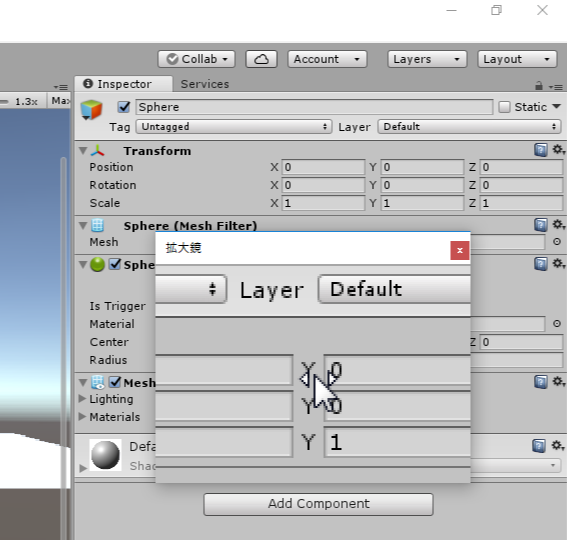Open the Layers dropdown
This screenshot has height=540, width=567.
tap(427, 59)
